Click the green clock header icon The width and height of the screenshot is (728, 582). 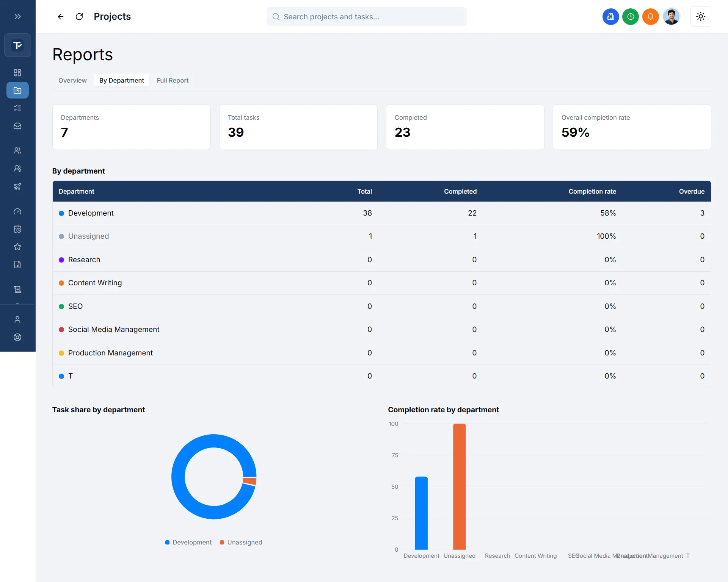(631, 17)
